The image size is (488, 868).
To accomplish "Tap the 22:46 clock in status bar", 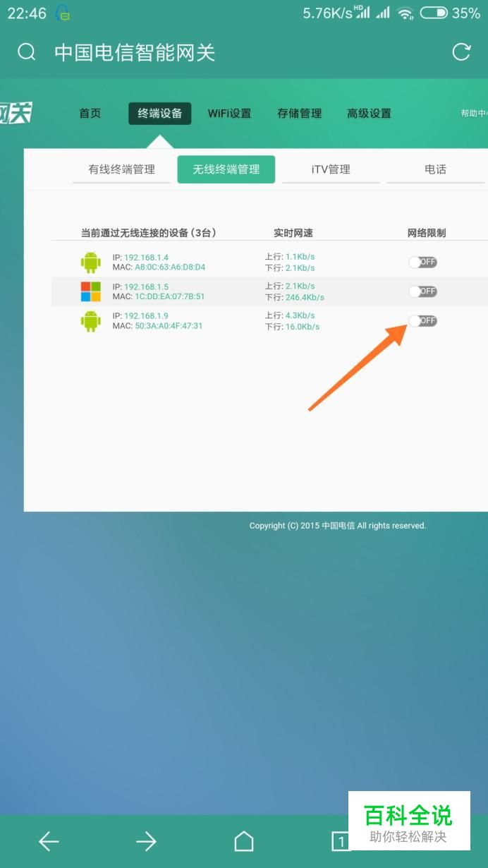I will pyautogui.click(x=27, y=13).
